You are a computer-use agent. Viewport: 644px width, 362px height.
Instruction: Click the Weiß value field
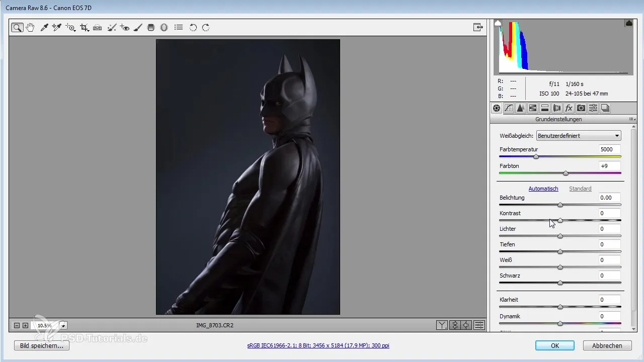(609, 260)
